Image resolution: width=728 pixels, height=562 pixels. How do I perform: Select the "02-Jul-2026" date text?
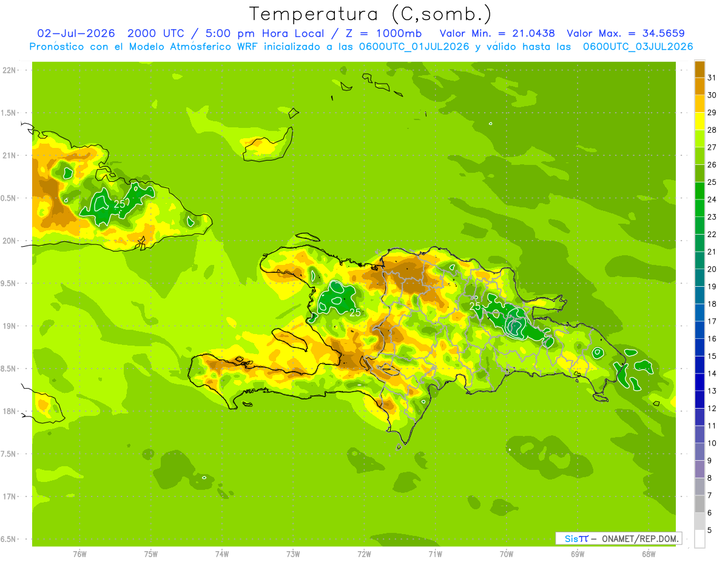pos(77,33)
